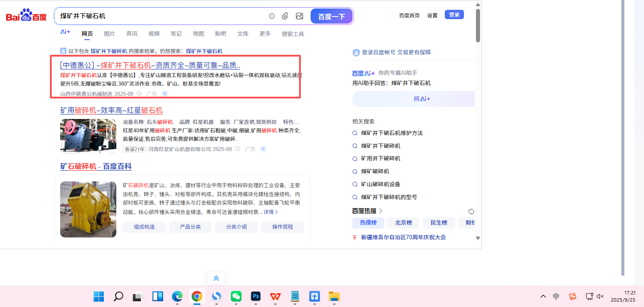
Task: Show hidden system tray icons
Action: pos(543,296)
